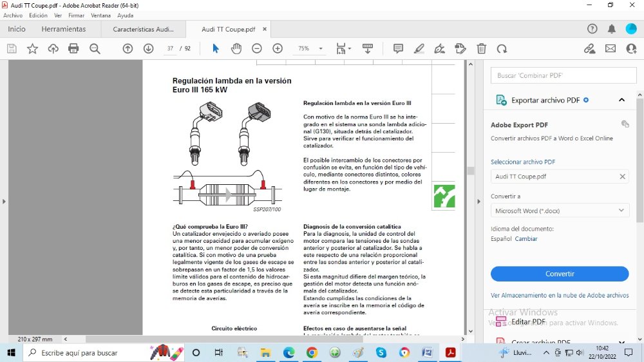Click the Save file icon
The width and height of the screenshot is (644, 362).
pyautogui.click(x=12, y=48)
